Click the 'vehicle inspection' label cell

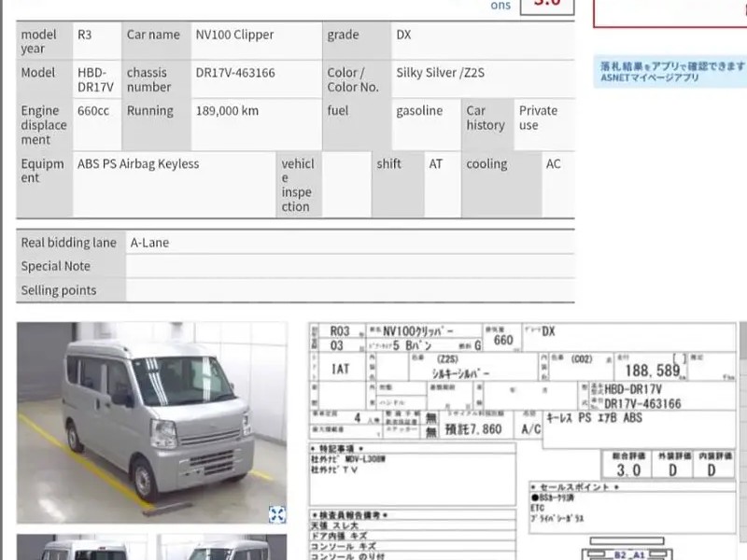point(299,185)
